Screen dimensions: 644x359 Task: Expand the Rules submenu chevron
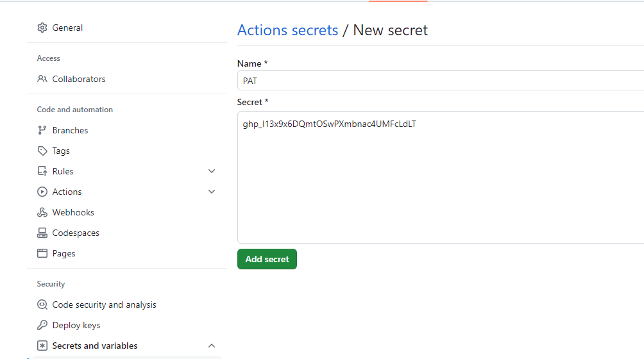point(212,171)
